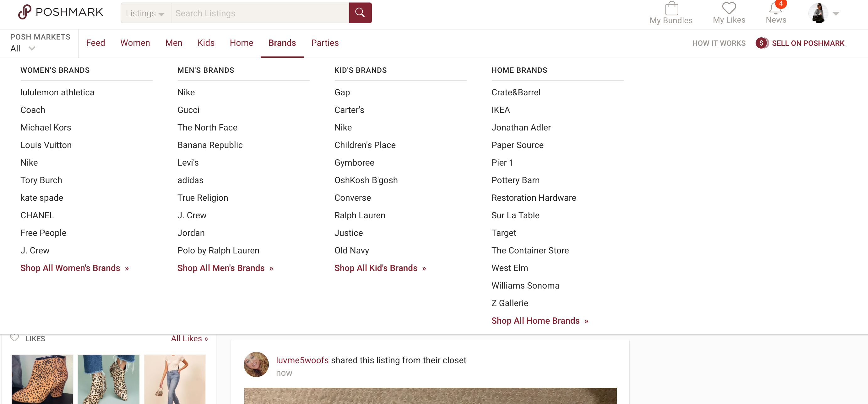Select Polo by Ralph Lauren
868x404 pixels.
(218, 251)
